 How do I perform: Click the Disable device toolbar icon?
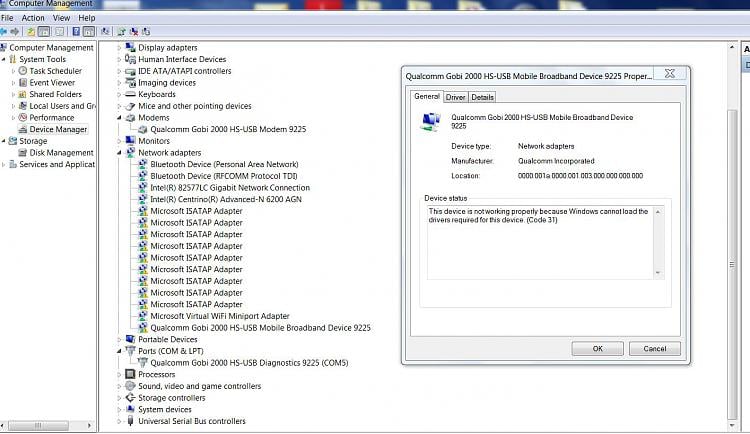coord(146,32)
